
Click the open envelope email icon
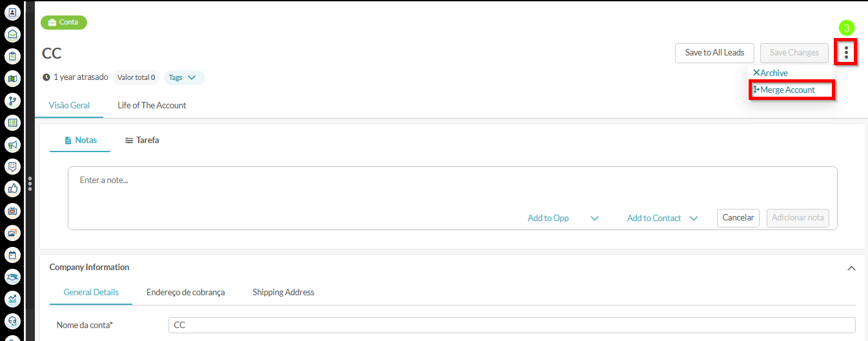pyautogui.click(x=12, y=34)
